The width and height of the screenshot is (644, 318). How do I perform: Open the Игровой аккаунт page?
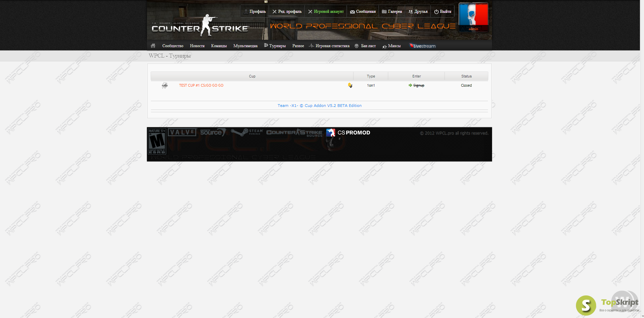tap(326, 11)
